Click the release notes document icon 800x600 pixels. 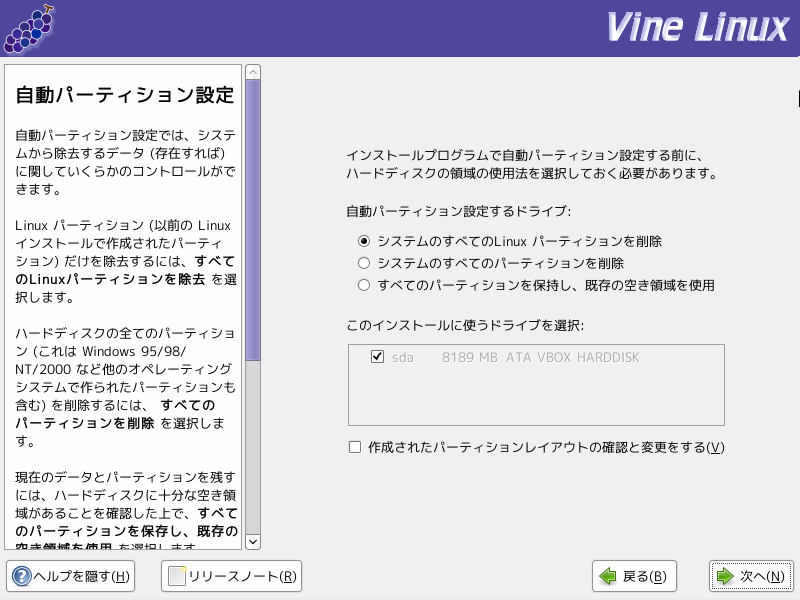(177, 576)
